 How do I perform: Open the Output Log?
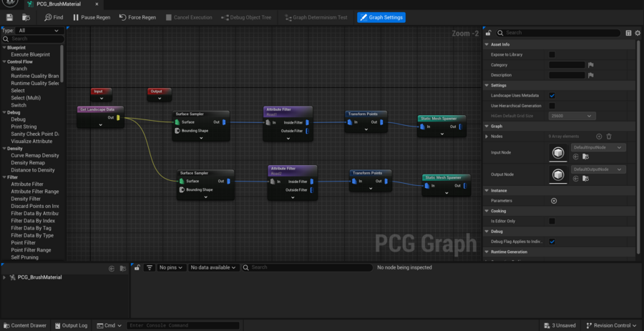pyautogui.click(x=71, y=325)
